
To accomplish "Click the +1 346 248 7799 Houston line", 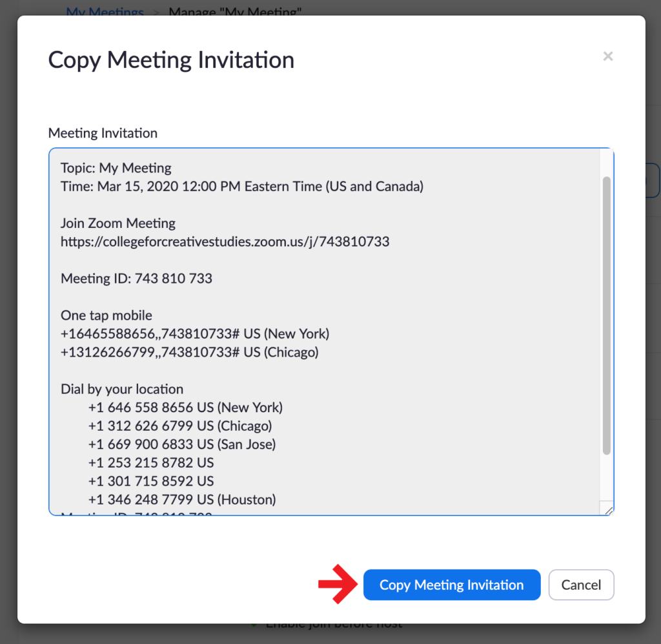I will pos(182,499).
